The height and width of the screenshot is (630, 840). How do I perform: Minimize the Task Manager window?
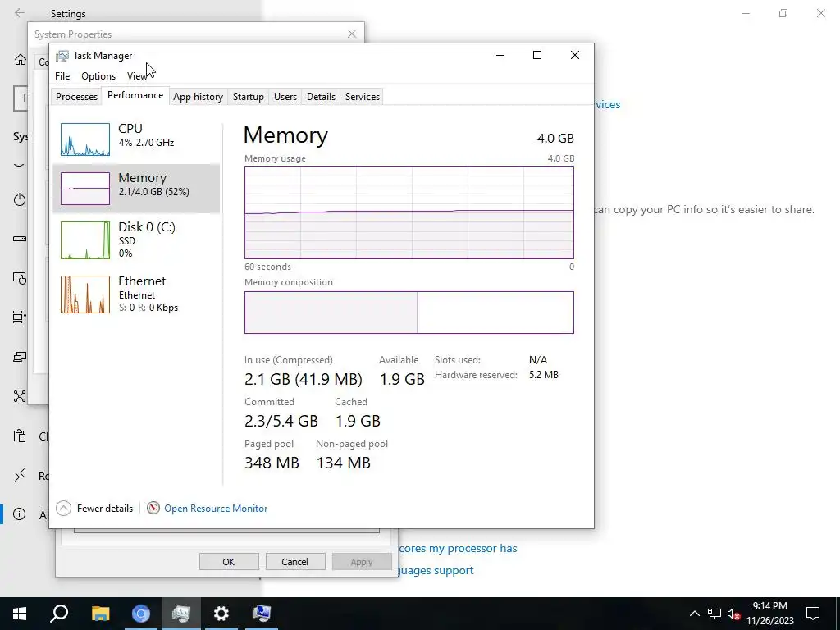coord(500,55)
